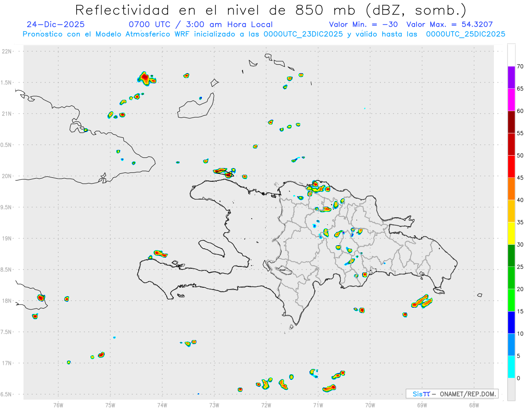Click the legend value '50'

tap(520, 156)
